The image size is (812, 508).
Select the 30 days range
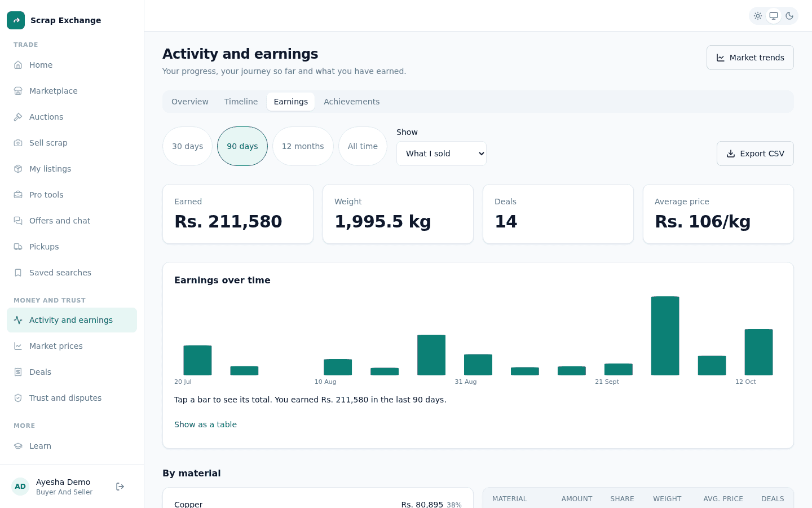click(187, 146)
